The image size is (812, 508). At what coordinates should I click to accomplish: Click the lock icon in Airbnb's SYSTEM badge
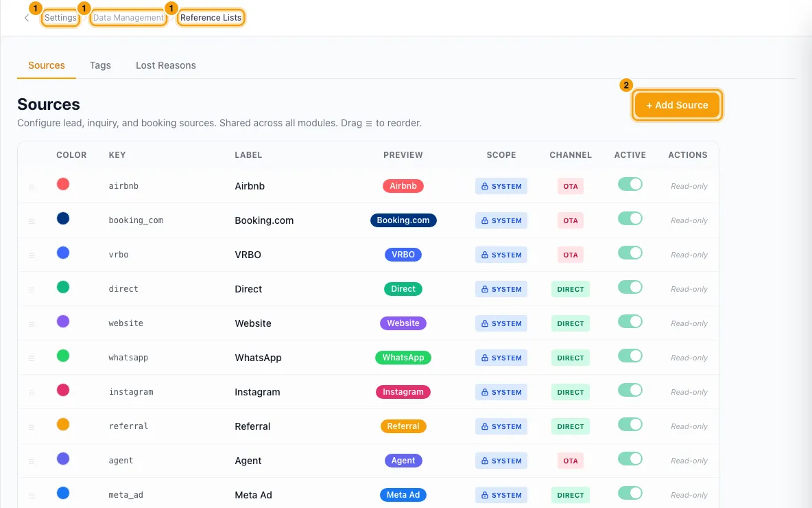(x=485, y=186)
